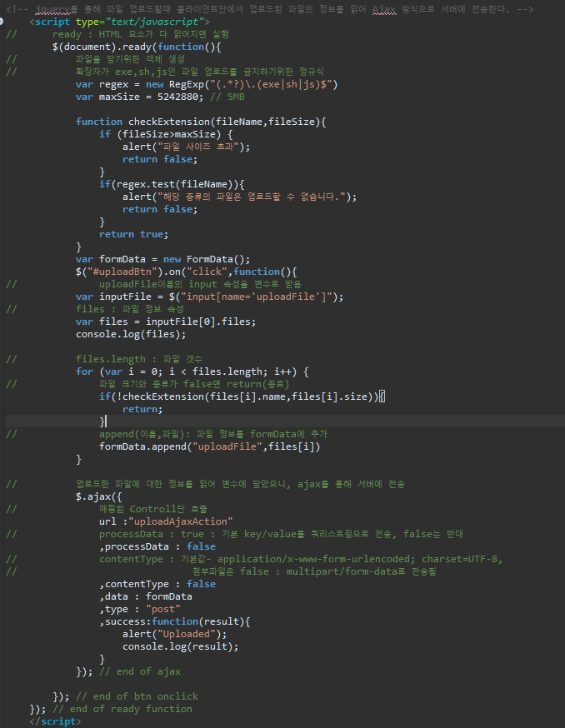Click the 'ready : HTML 요소가 다 읽어지면 실행' comment

[x=140, y=34]
